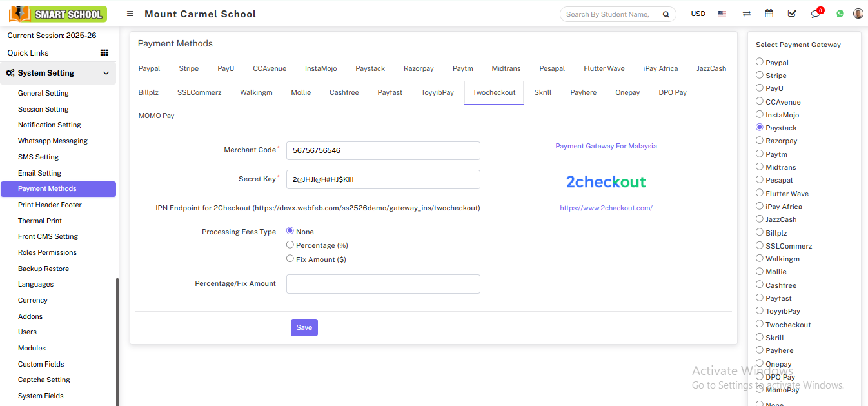Open the https://www.2checkout.com/ link
This screenshot has width=868, height=406.
606,208
